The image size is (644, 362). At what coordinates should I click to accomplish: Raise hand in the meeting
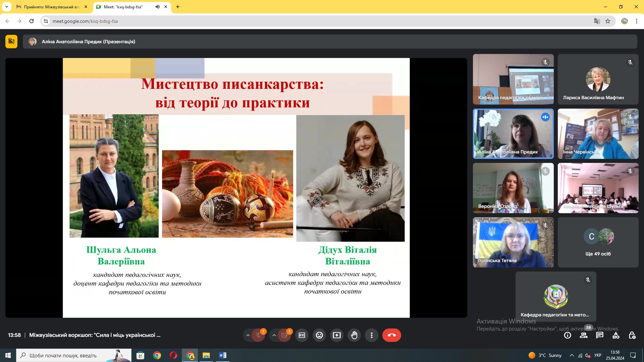tap(354, 335)
